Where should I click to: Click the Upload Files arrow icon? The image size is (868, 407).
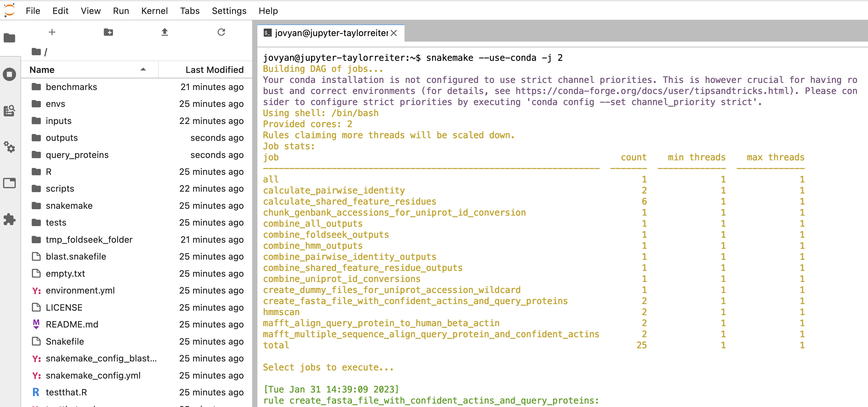click(x=164, y=32)
